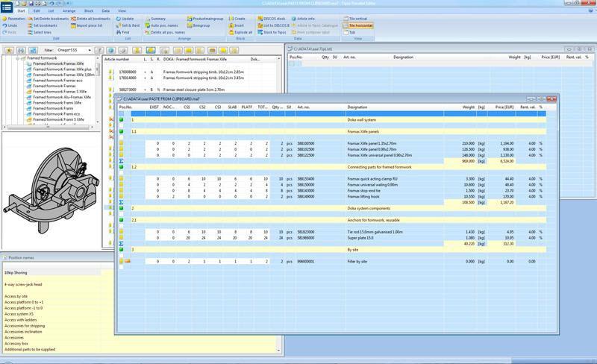Select 4-way screw-jack head position name
The image size is (597, 364).
[23, 284]
